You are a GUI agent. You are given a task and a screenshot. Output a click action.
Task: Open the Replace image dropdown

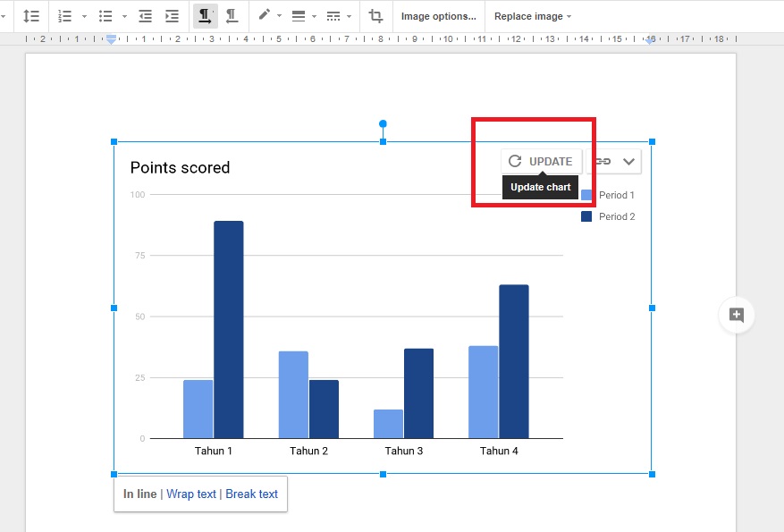[x=531, y=15]
